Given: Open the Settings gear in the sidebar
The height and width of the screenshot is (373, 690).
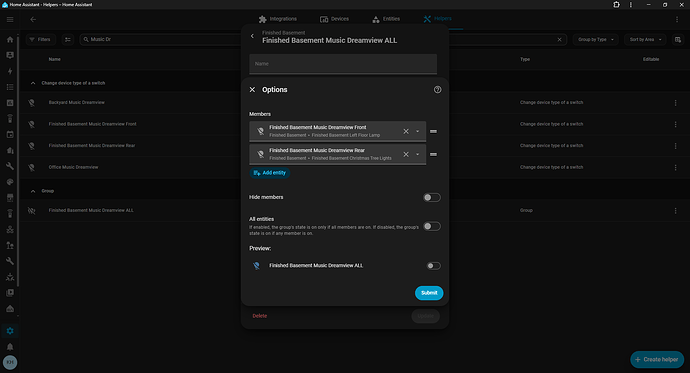Looking at the screenshot, I should click(x=10, y=331).
